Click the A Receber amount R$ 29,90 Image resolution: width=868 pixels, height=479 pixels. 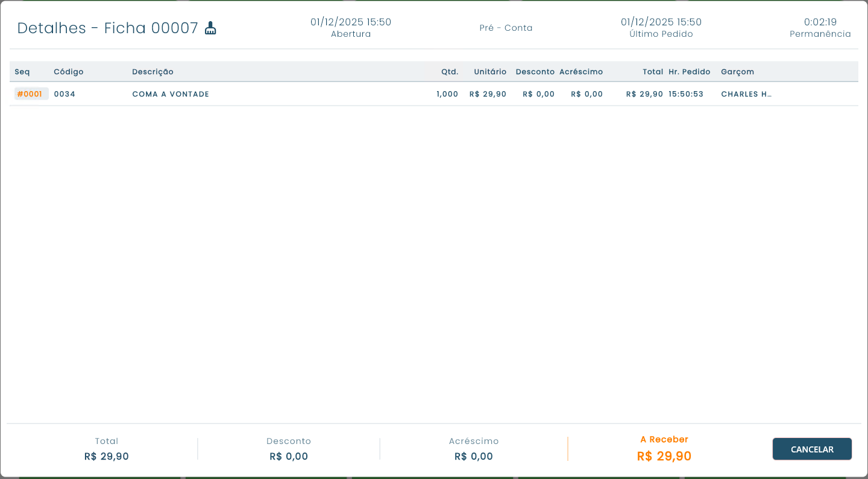[664, 456]
